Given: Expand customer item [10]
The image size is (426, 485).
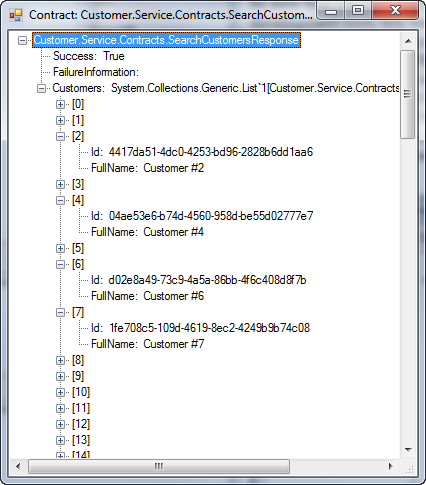Looking at the screenshot, I should (x=60, y=393).
